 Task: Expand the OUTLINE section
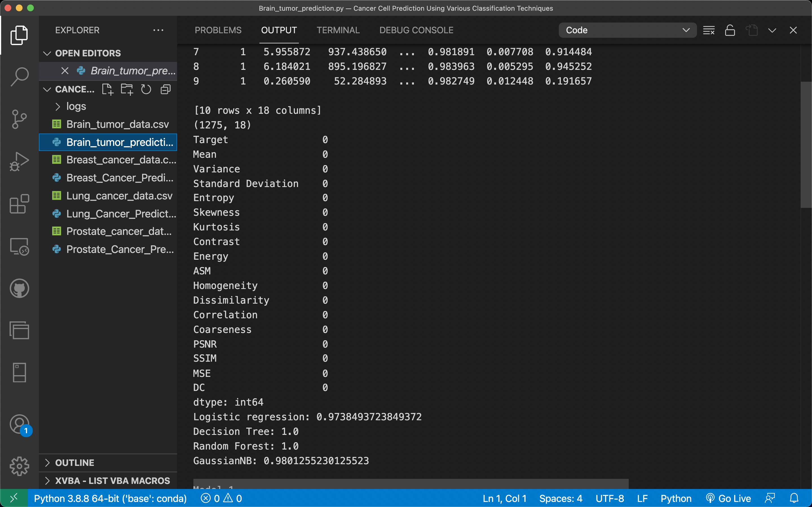(74, 463)
